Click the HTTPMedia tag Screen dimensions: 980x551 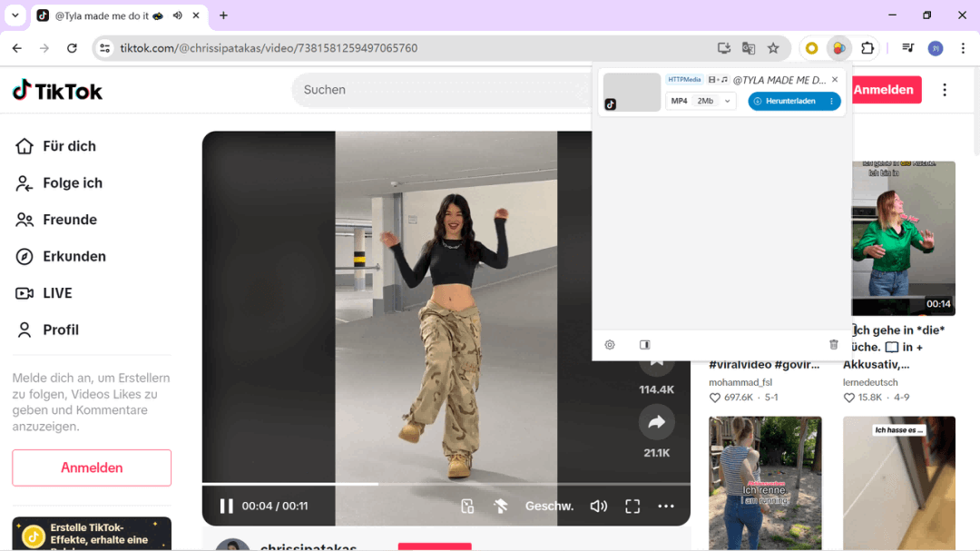(x=684, y=80)
